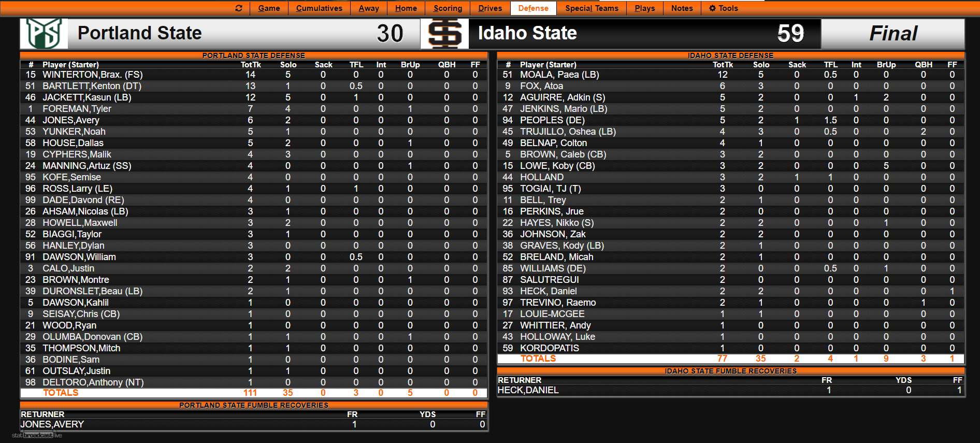Switch to the Game tab
980x443 pixels.
click(x=269, y=8)
